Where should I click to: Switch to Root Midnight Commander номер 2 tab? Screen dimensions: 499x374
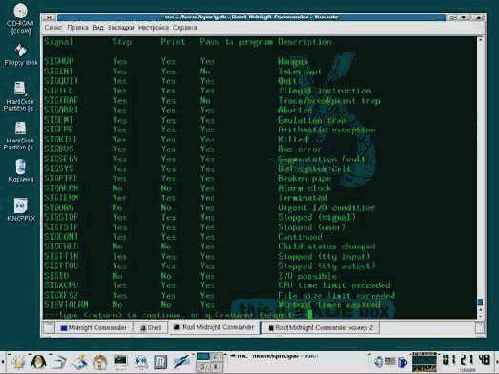click(x=320, y=328)
